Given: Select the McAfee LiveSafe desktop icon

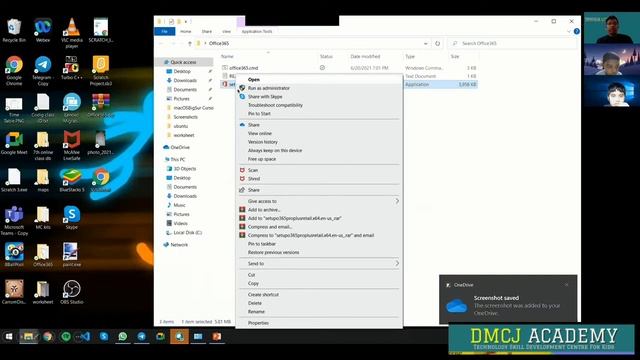Looking at the screenshot, I should 72,146.
